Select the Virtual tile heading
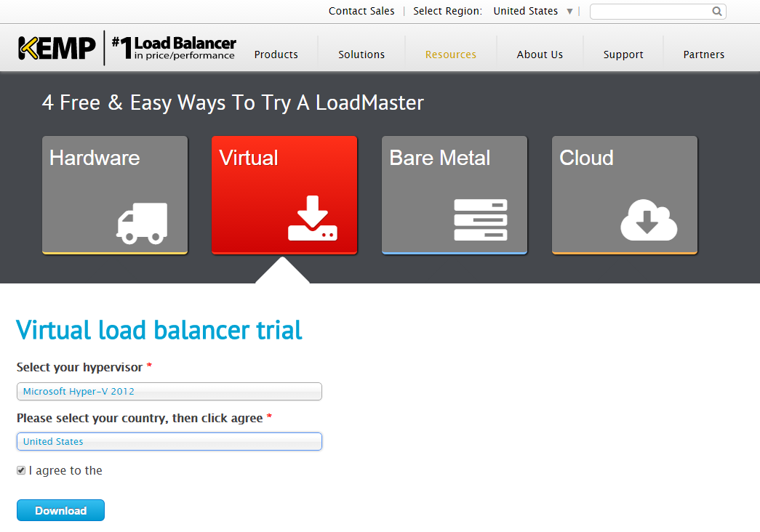The image size is (760, 532). 249,158
